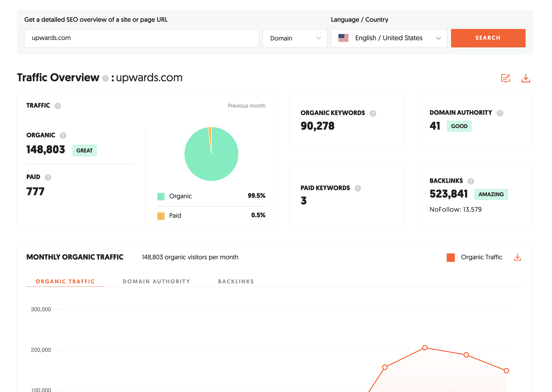Switch to the DOMAIN AUTHORITY tab
Viewport: 552px width, 392px height.
[156, 281]
